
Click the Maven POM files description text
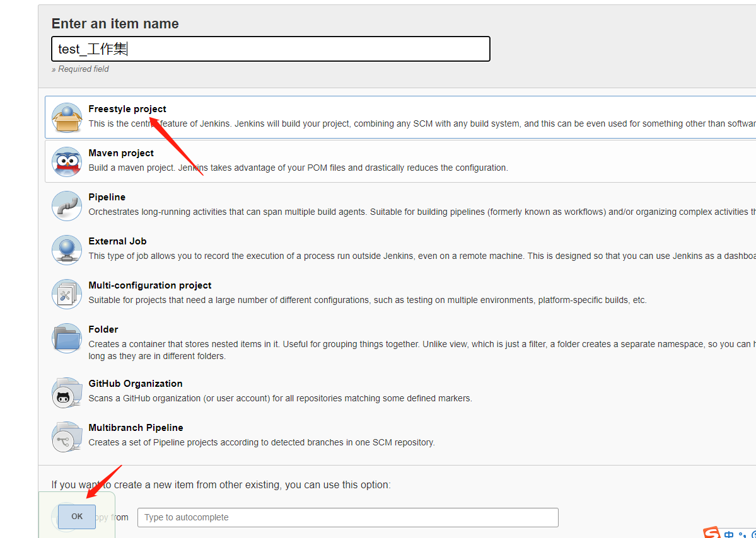298,168
